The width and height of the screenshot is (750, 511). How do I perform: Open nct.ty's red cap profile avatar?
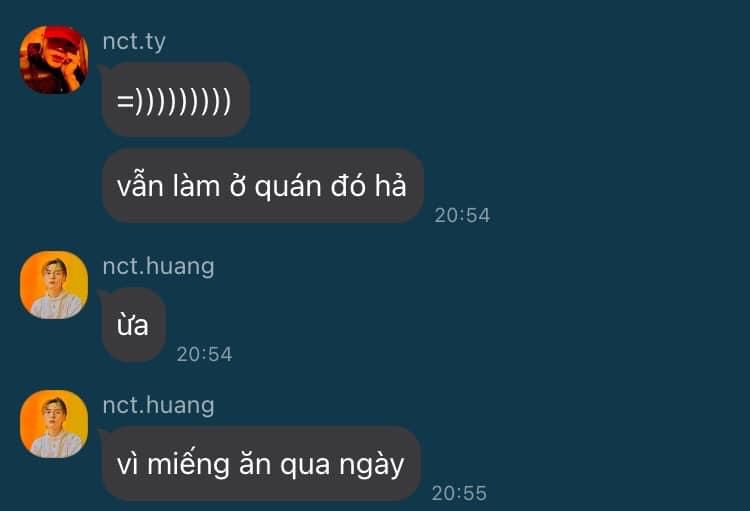[54, 59]
